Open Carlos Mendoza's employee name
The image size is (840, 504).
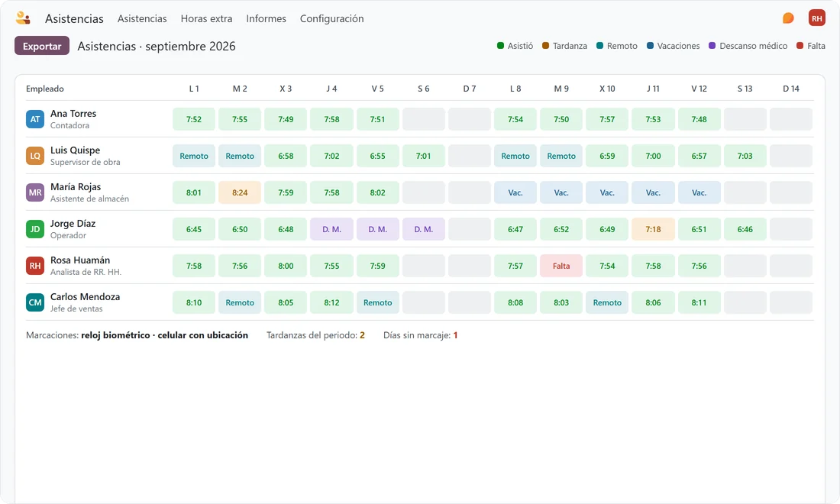pyautogui.click(x=86, y=296)
